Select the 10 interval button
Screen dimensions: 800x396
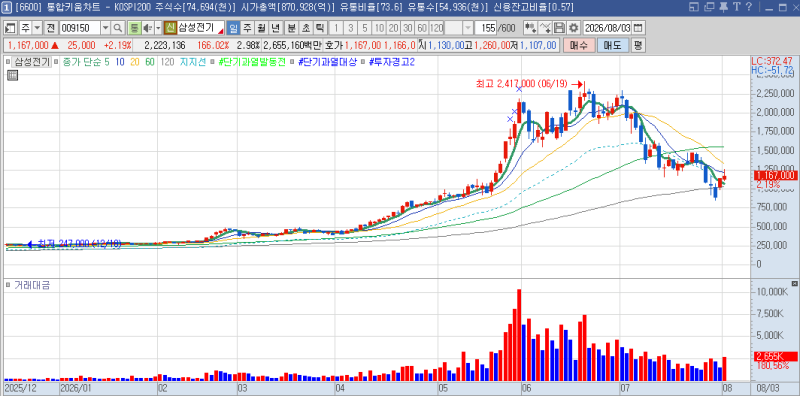pyautogui.click(x=379, y=28)
